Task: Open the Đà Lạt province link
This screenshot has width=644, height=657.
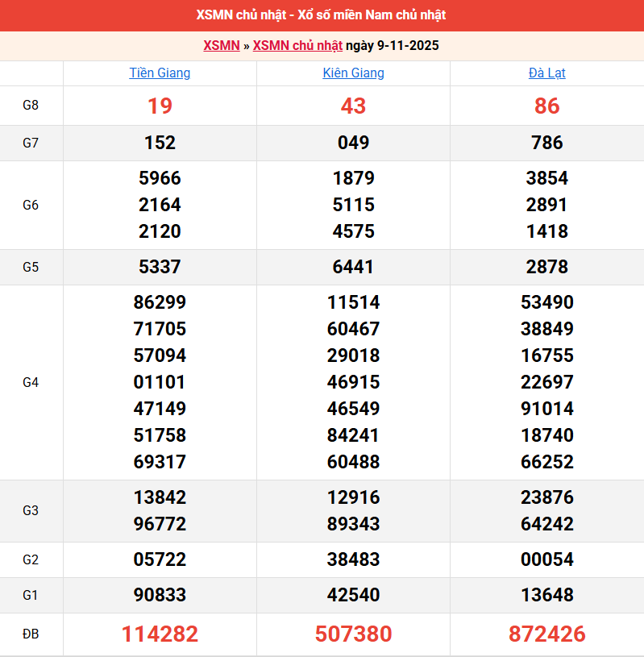Action: coord(546,73)
